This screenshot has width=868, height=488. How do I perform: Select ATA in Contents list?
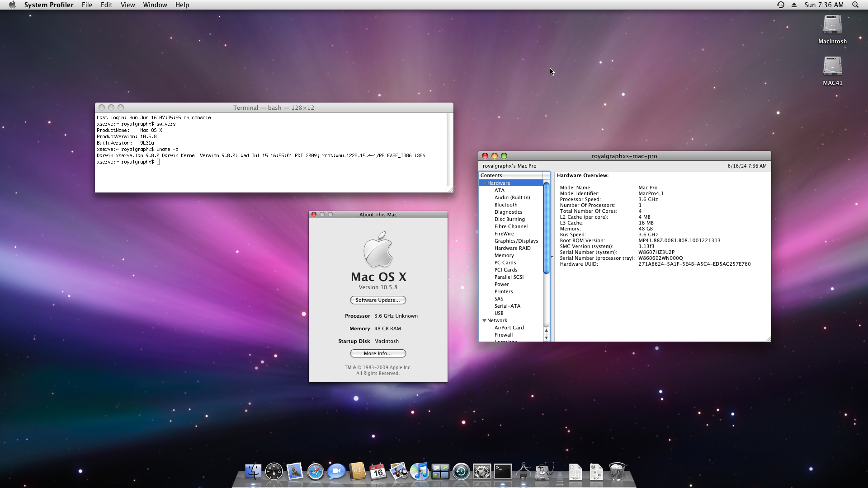(499, 190)
